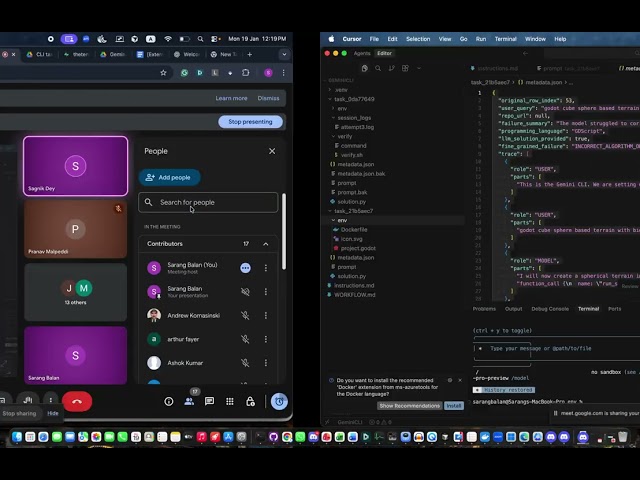Click Stop presenting button
This screenshot has height=480, width=640.
click(x=250, y=122)
